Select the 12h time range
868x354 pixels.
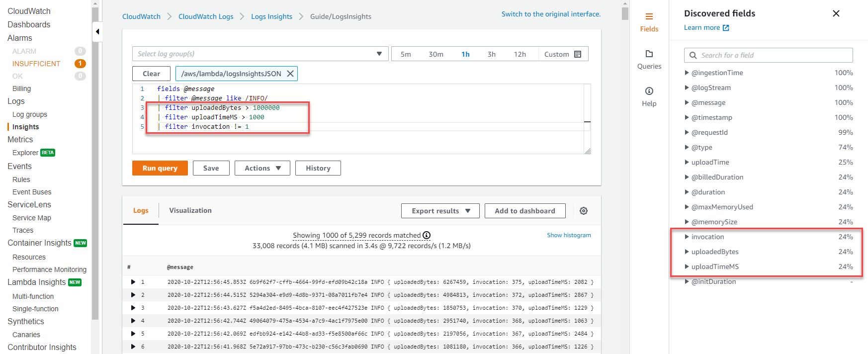pos(520,54)
